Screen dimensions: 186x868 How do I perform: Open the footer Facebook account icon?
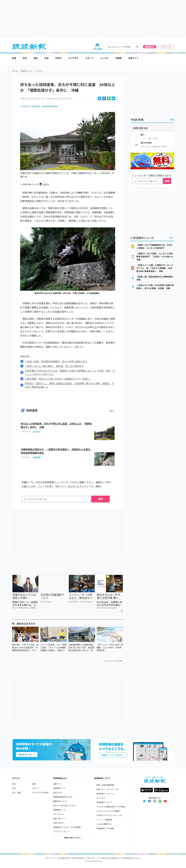pyautogui.click(x=149, y=801)
